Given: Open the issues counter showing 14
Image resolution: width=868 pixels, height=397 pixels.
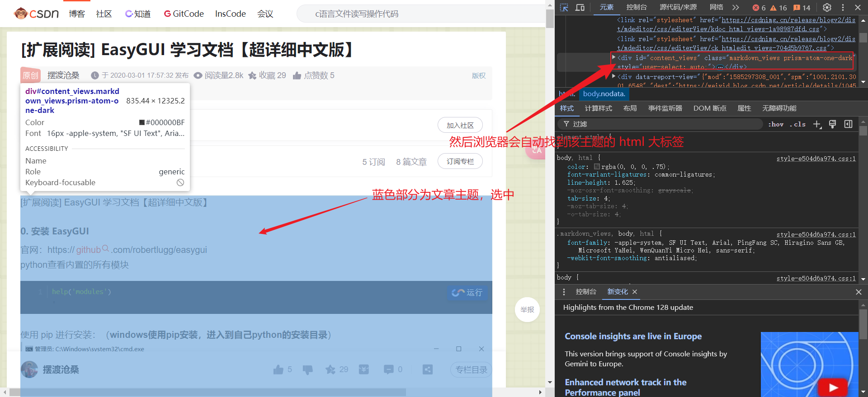Looking at the screenshot, I should pyautogui.click(x=802, y=8).
